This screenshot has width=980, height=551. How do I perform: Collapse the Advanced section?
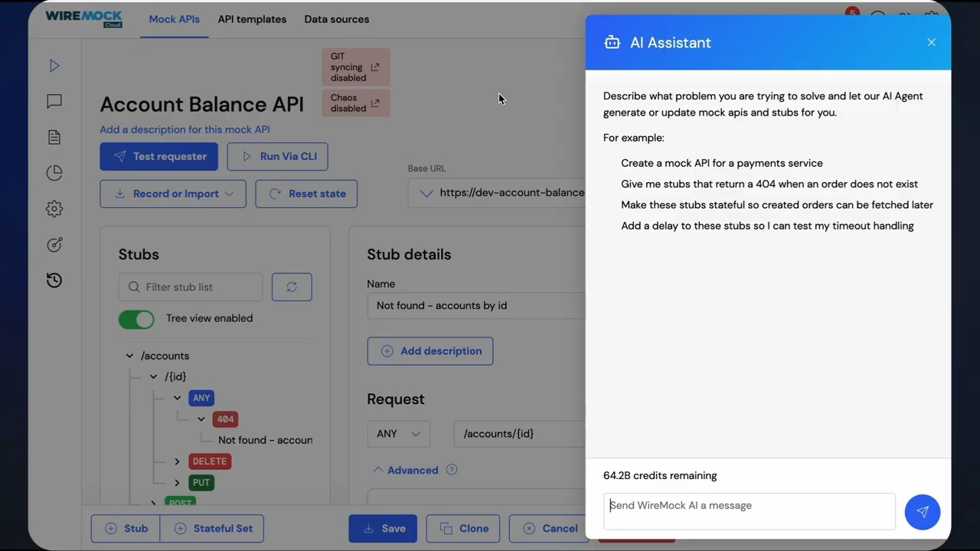(406, 470)
